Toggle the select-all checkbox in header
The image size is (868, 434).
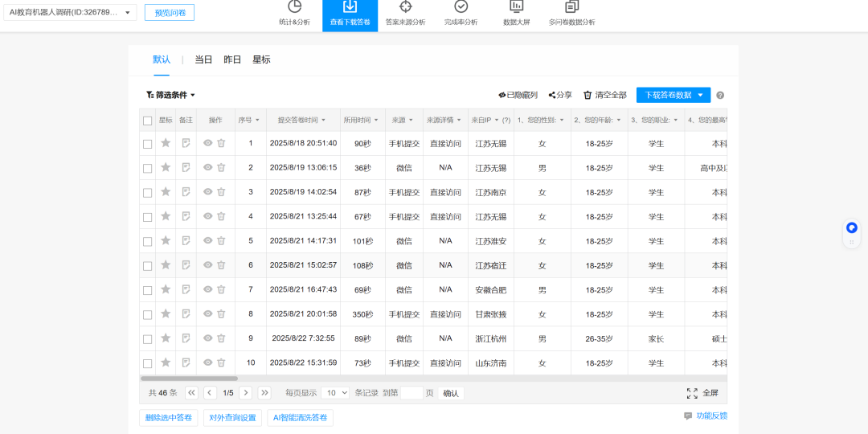(x=147, y=121)
